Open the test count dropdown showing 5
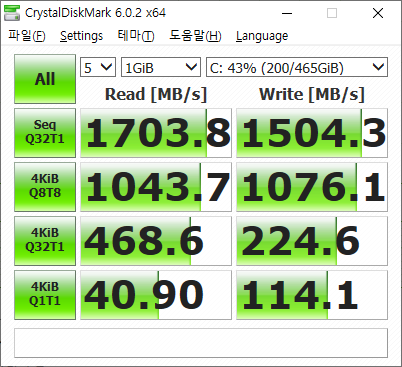This screenshot has height=367, width=402. [98, 67]
